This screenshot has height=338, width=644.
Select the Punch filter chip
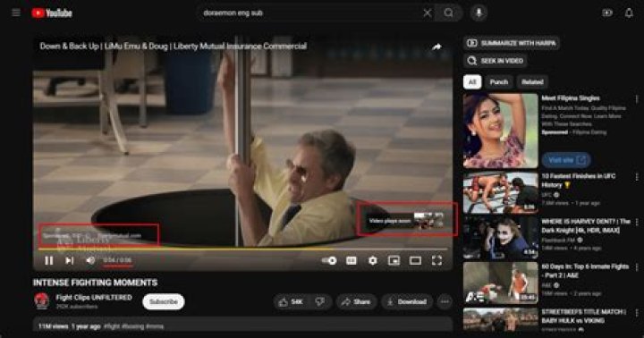point(498,82)
